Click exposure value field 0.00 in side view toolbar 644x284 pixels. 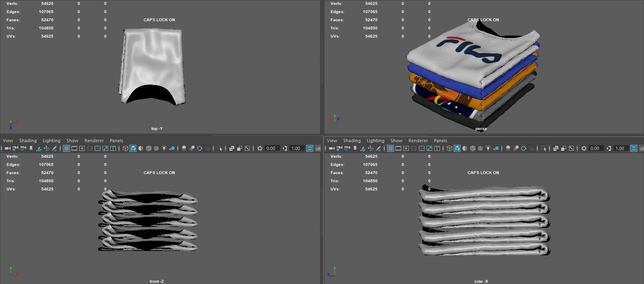pyautogui.click(x=595, y=148)
